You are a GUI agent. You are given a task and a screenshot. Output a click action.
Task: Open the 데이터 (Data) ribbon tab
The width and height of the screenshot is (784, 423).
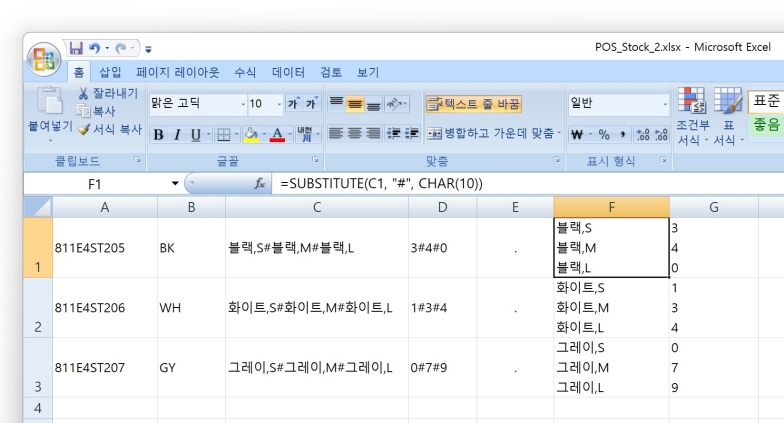tap(289, 73)
